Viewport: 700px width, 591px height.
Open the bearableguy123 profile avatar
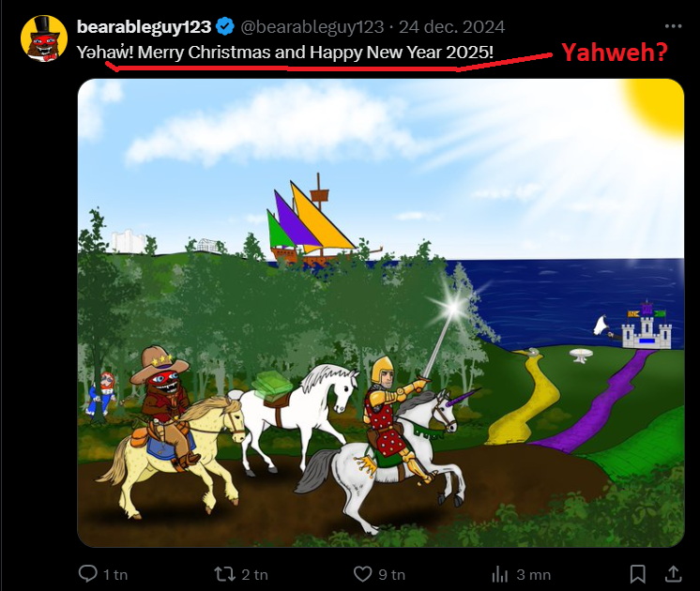pyautogui.click(x=43, y=38)
